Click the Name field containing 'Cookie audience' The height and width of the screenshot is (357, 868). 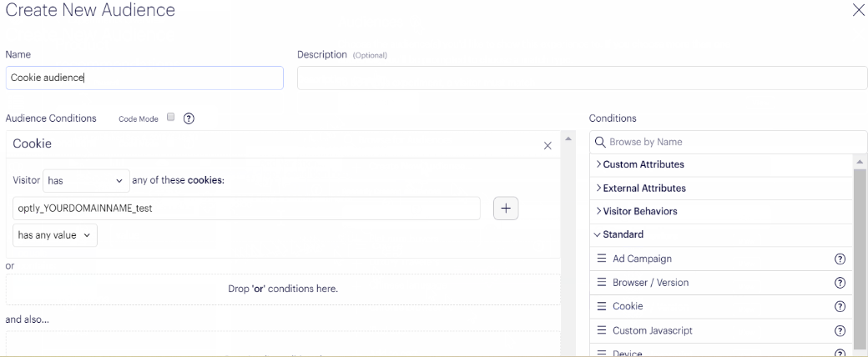point(144,78)
